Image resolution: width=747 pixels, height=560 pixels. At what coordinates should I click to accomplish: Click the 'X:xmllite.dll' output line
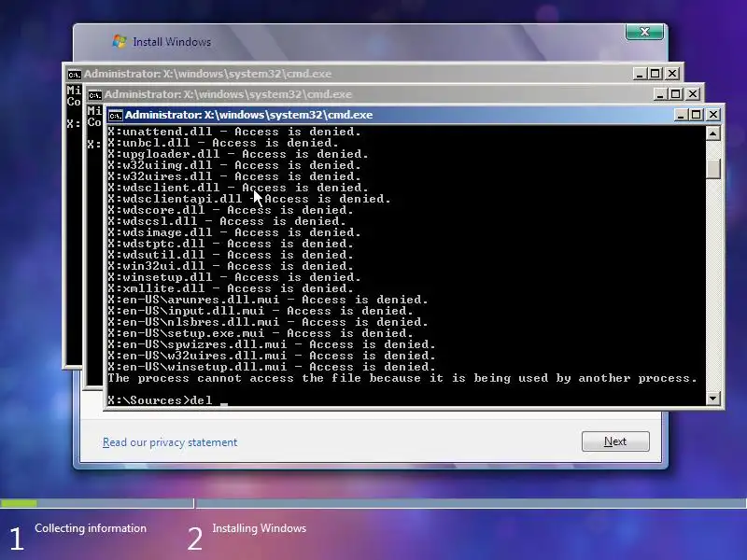point(231,288)
